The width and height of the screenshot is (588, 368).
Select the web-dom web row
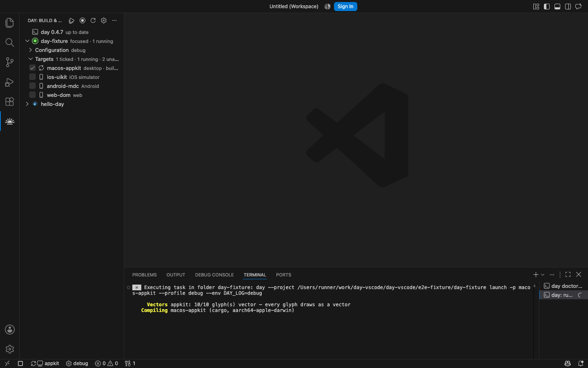[x=72, y=95]
